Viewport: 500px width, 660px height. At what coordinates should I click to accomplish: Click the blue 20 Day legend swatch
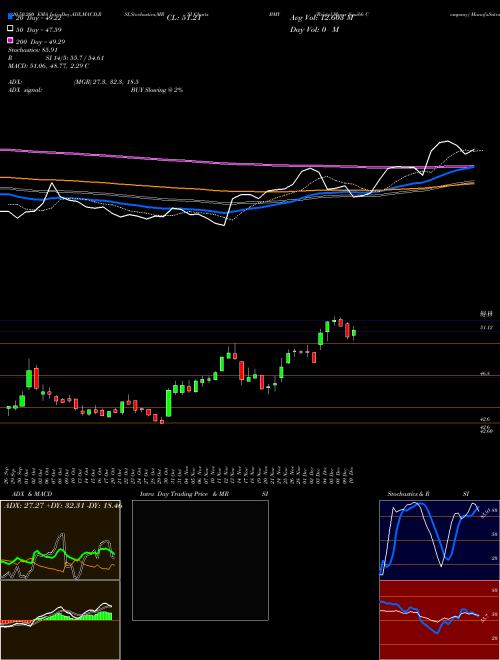(x=10, y=17)
